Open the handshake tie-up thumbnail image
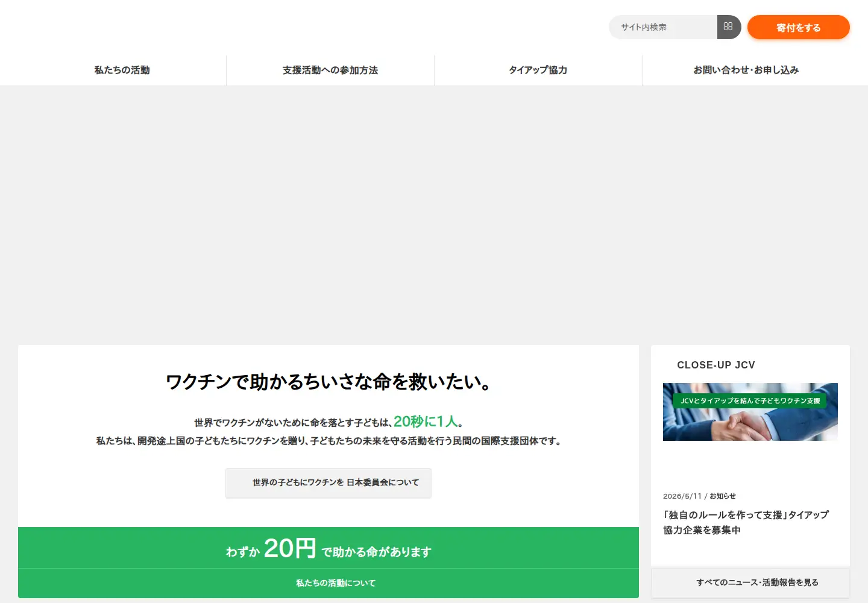 750,412
